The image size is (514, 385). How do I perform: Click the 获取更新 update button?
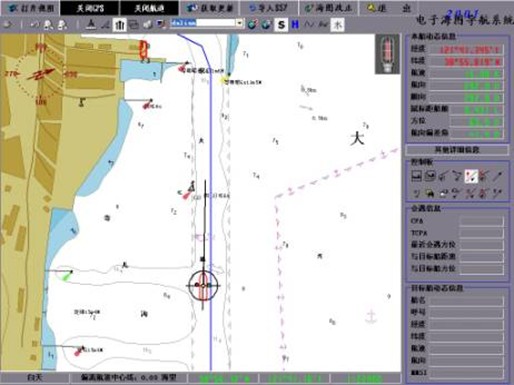pyautogui.click(x=210, y=8)
